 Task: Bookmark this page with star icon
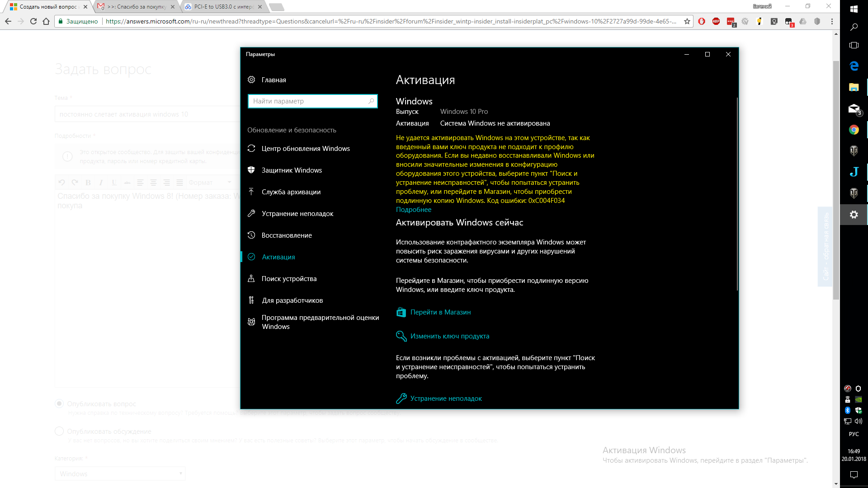pos(687,21)
